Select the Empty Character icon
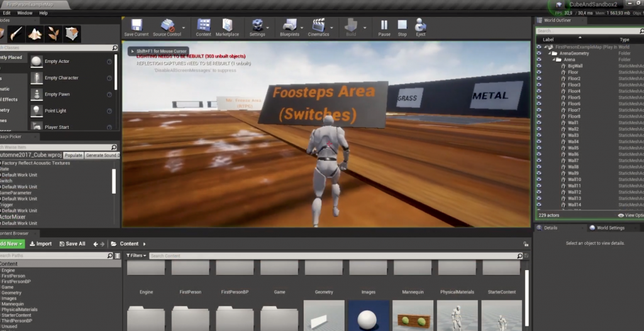644x331 pixels. click(x=36, y=78)
